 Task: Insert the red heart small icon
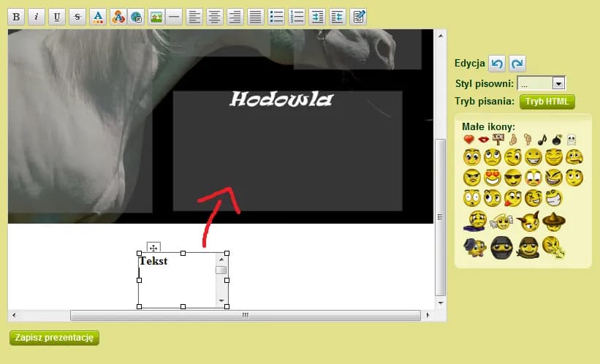pos(468,139)
